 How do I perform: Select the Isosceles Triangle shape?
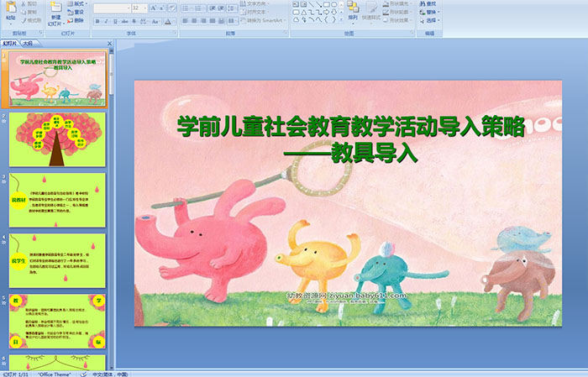pos(303,12)
